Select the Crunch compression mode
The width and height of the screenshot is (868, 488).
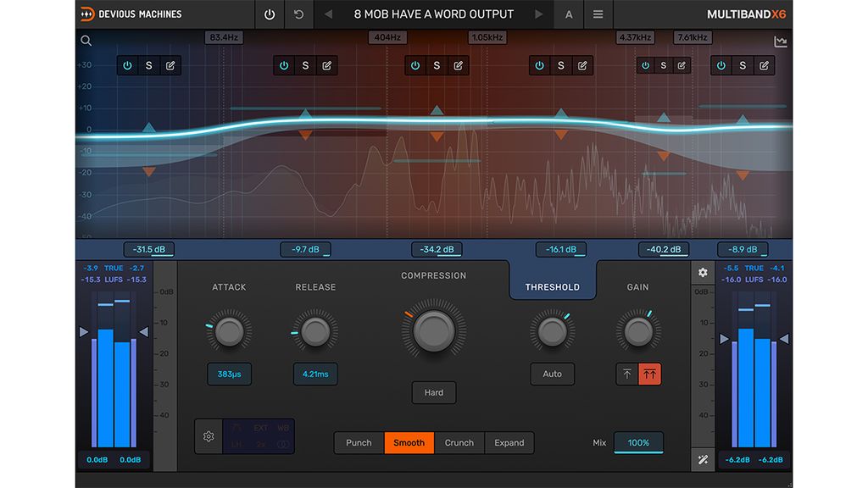click(x=459, y=442)
